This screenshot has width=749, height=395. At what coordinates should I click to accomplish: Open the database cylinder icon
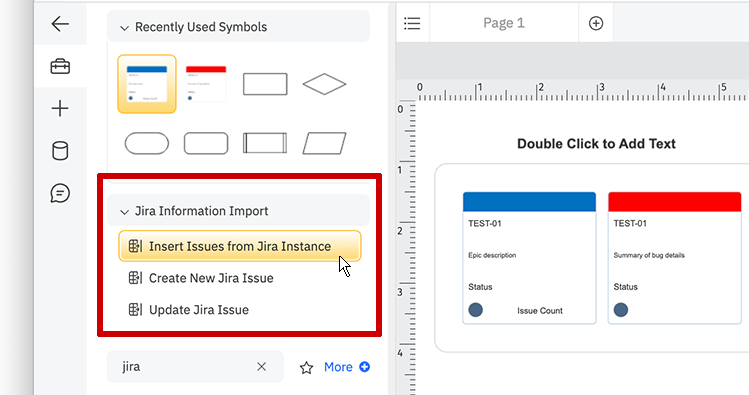click(60, 151)
